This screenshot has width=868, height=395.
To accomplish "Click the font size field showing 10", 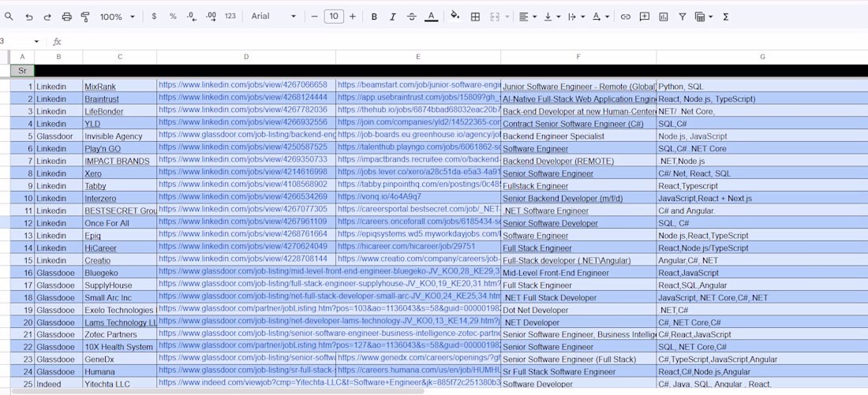I will point(334,17).
